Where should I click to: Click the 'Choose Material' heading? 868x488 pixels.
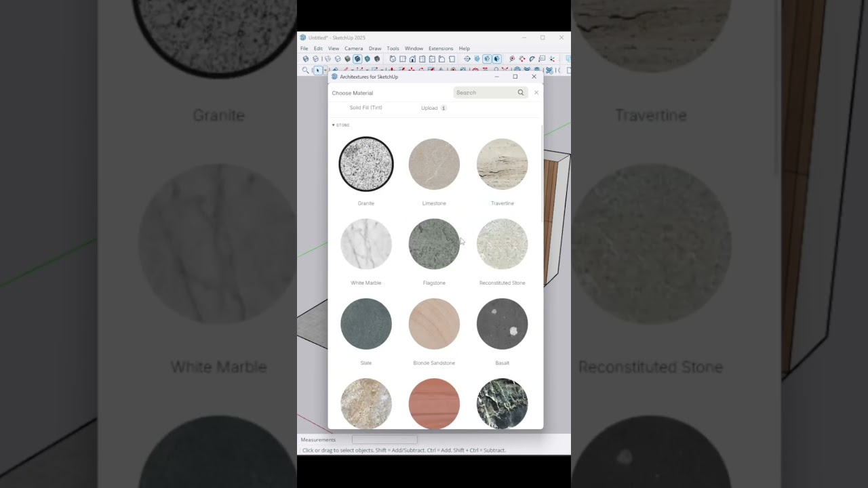pyautogui.click(x=353, y=93)
